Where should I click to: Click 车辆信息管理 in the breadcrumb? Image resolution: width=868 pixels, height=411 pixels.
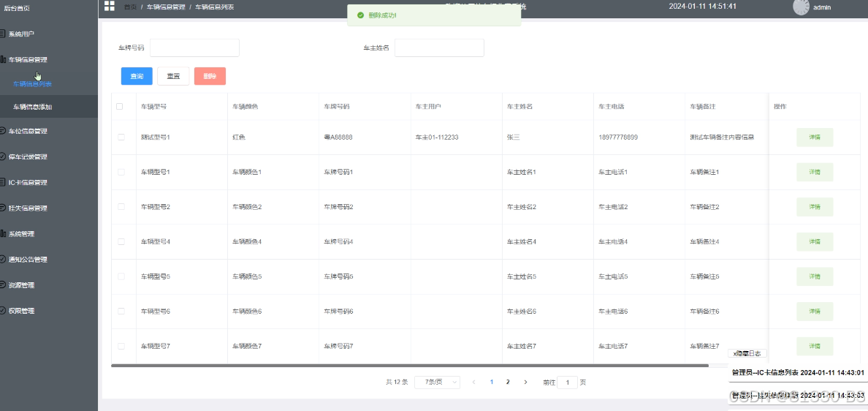pos(166,7)
